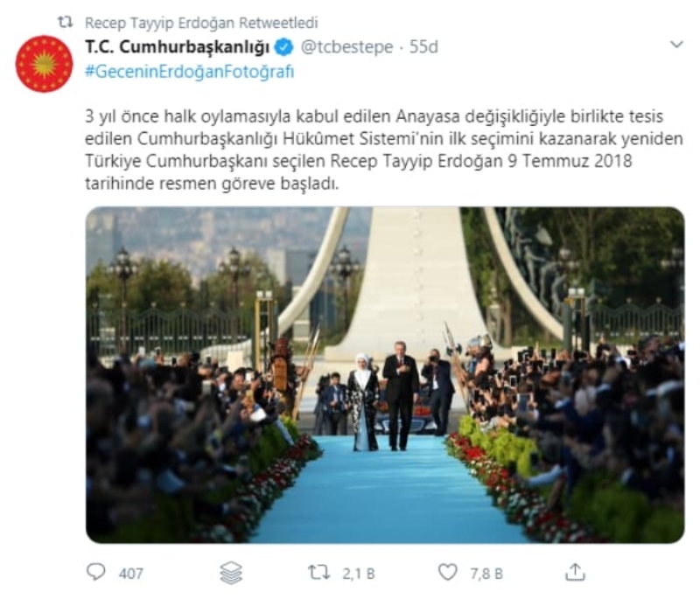Retweet using the arrows icon beside 2,1 B

coord(319,573)
